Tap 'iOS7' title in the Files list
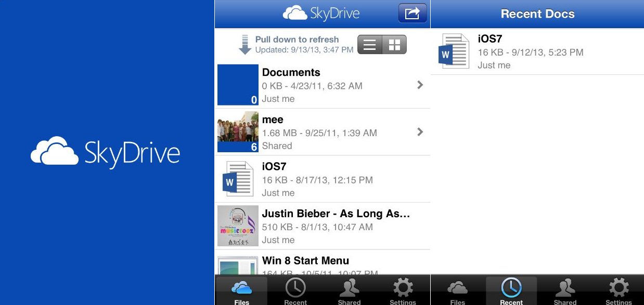The height and width of the screenshot is (305, 644). (274, 166)
